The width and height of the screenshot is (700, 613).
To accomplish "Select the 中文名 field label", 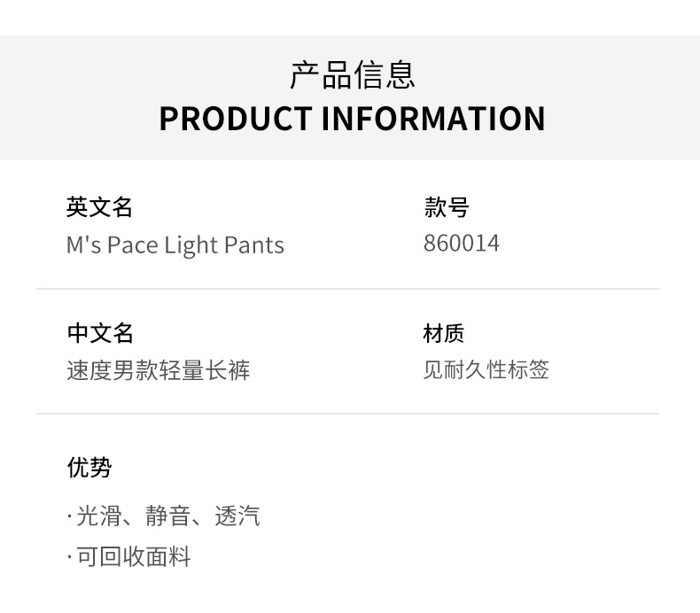I will click(x=99, y=333).
